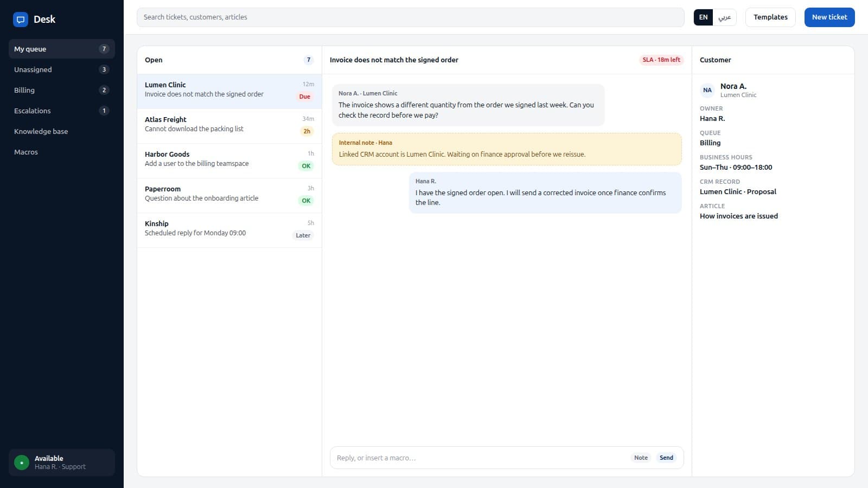
Task: Open the Kinship ticket
Action: pos(229,230)
